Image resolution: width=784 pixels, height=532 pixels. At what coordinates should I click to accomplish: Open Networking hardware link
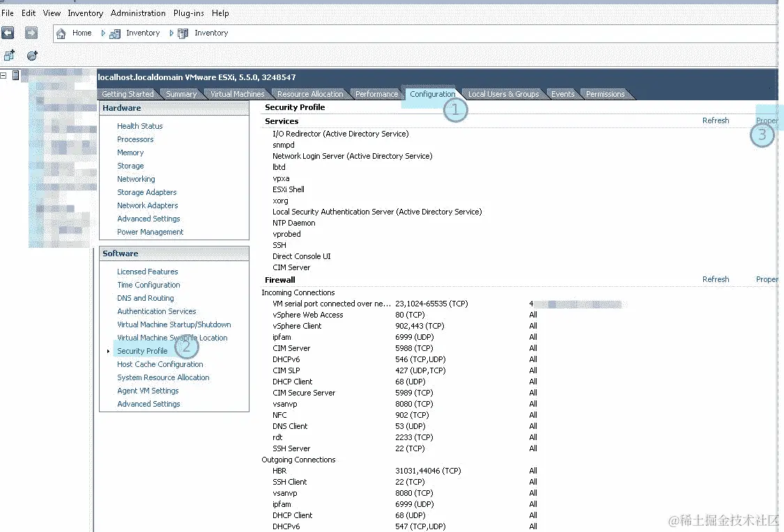point(136,179)
